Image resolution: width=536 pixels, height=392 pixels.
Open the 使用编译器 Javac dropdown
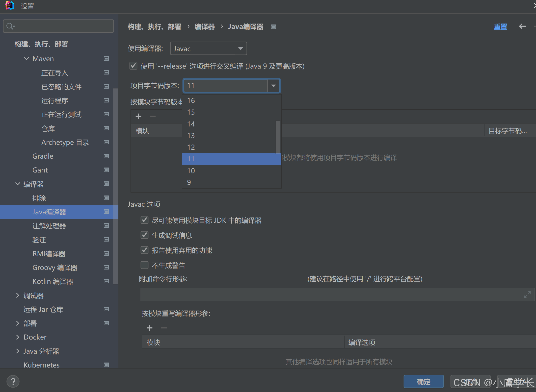click(x=208, y=49)
